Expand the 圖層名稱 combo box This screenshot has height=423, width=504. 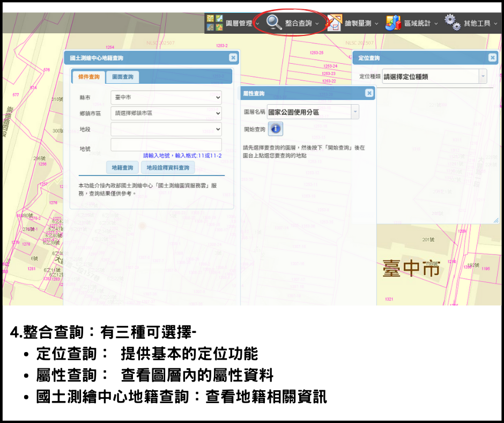tap(354, 112)
